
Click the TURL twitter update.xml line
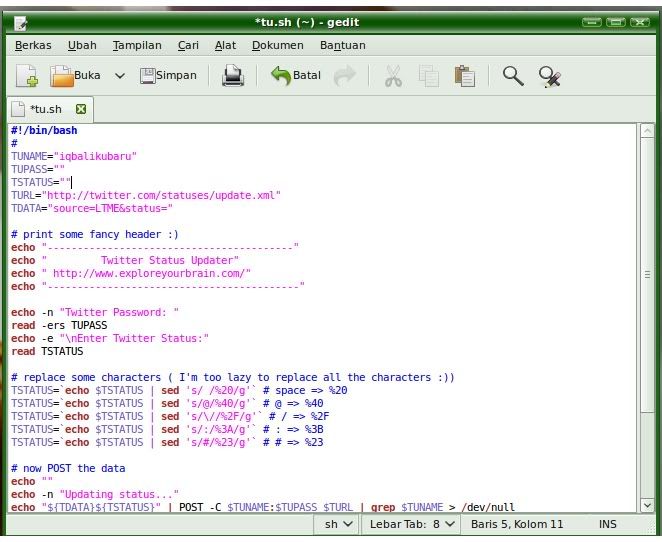pos(146,195)
